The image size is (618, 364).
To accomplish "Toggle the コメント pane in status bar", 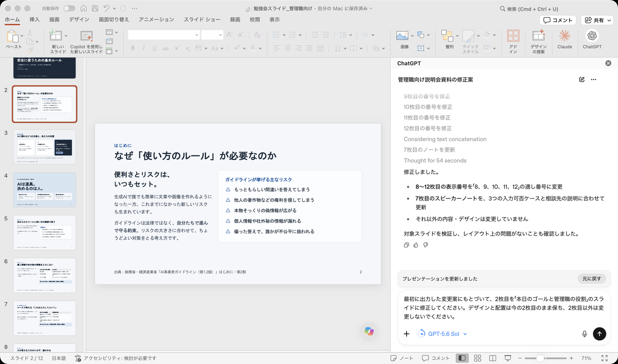I will coord(436,358).
